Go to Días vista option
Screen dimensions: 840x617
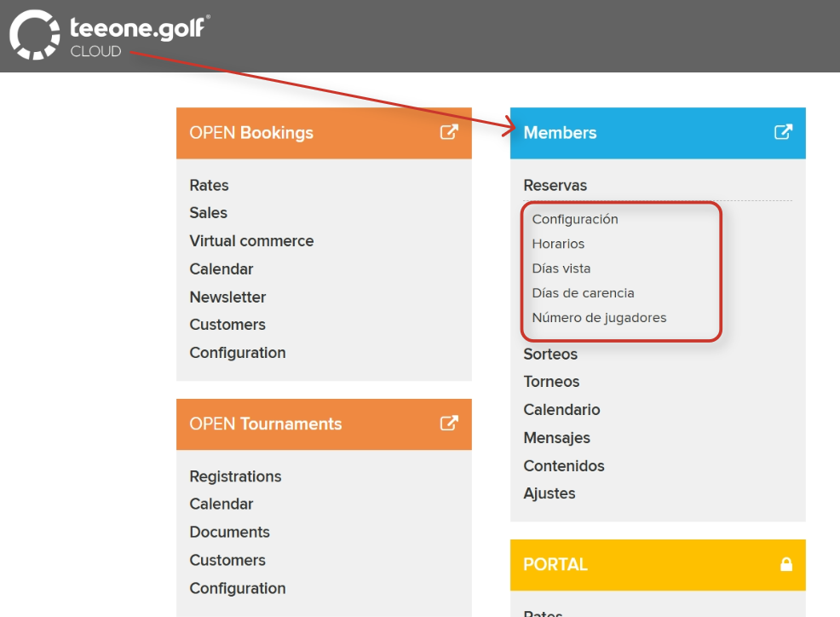pos(561,268)
